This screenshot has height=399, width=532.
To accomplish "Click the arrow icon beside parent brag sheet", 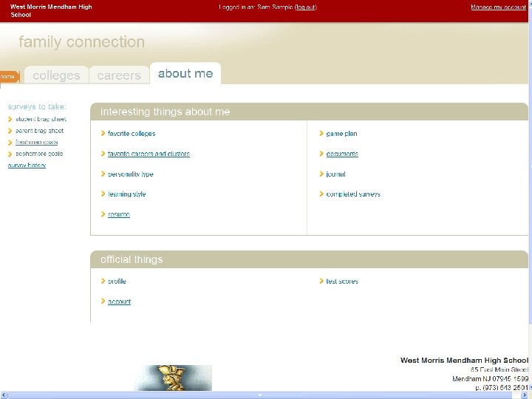I will tap(10, 131).
